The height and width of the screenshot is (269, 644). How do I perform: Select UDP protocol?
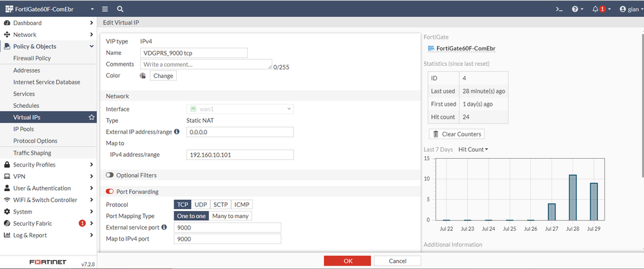pos(201,204)
